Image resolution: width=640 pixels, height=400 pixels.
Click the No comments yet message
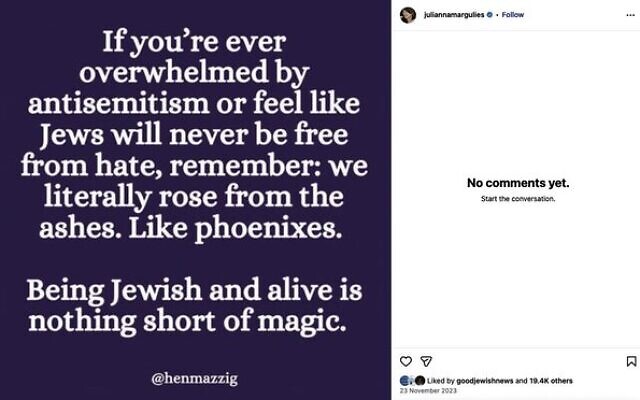point(518,183)
